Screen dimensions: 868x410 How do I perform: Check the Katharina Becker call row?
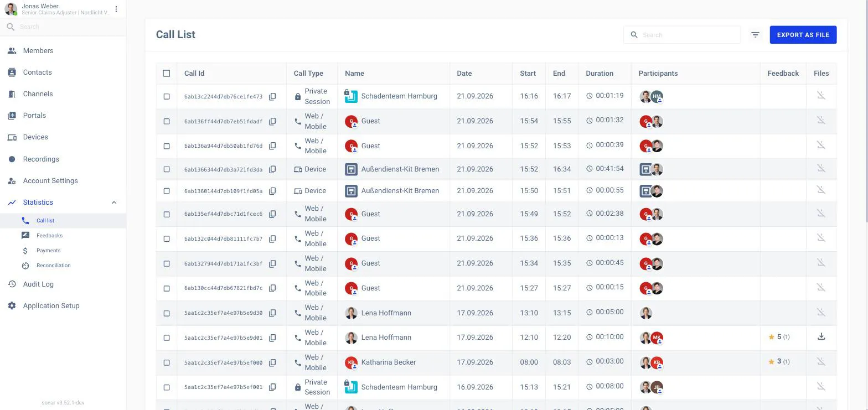click(167, 363)
